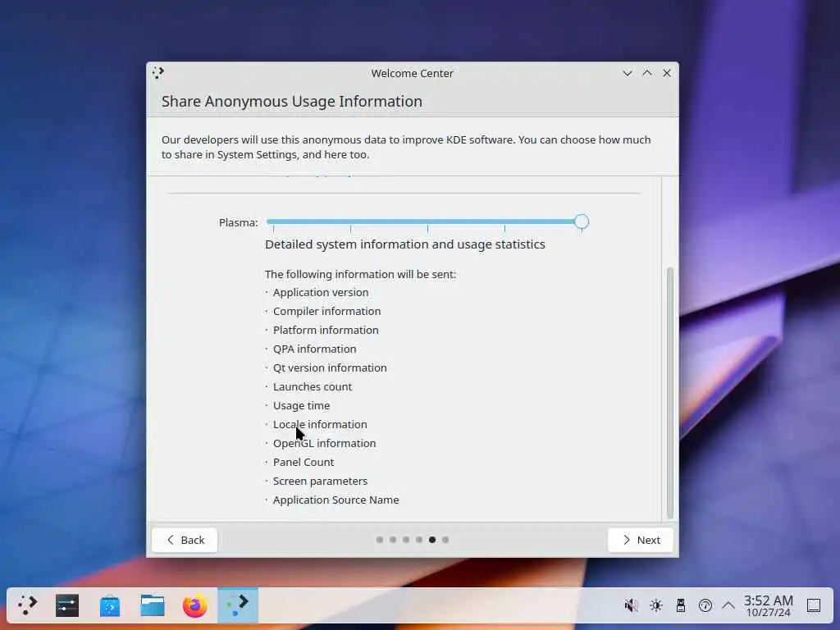Click the Welcome Center title bar icon
This screenshot has height=630, width=840.
coord(158,73)
